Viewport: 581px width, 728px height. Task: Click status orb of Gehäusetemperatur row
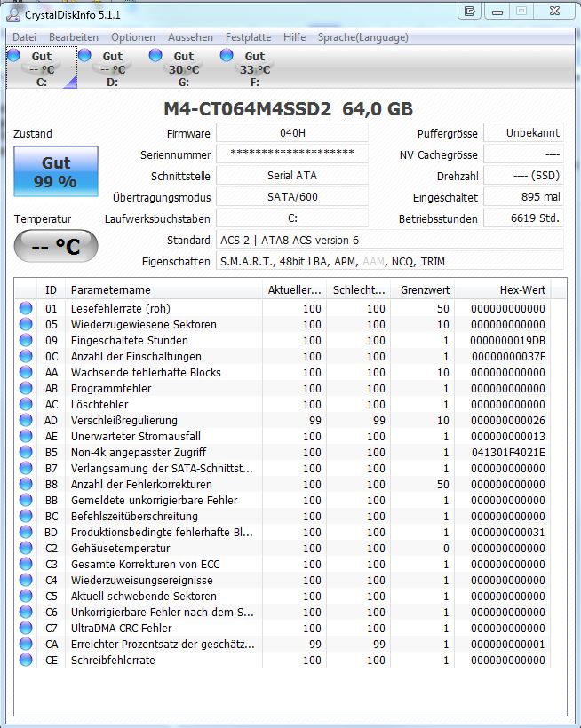(x=26, y=548)
